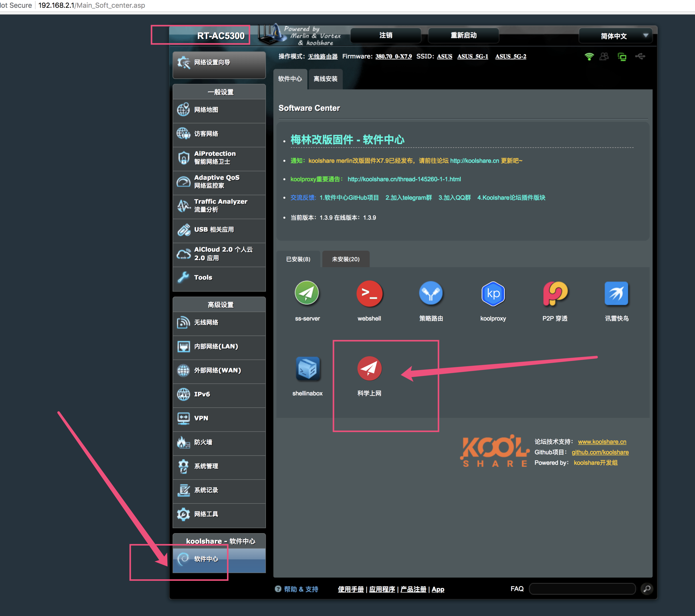This screenshot has width=695, height=616.
Task: Click the ASUS SSID link
Action: (444, 56)
